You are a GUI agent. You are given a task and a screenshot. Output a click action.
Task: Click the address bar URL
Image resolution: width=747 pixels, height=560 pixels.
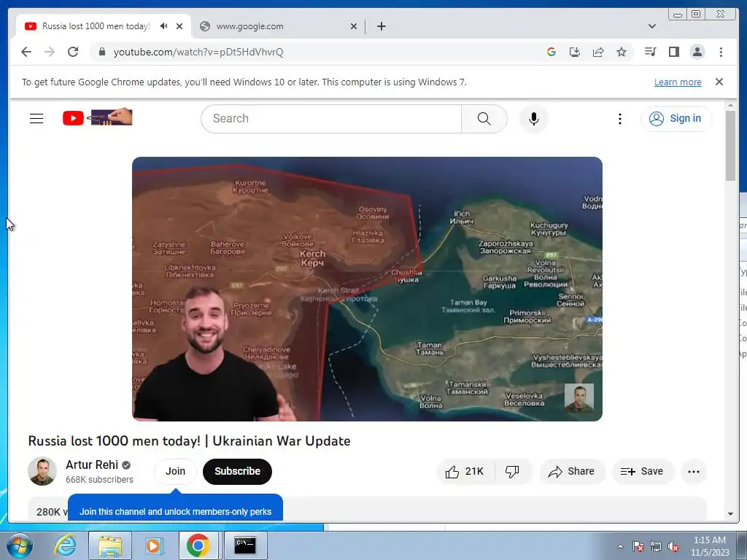tap(198, 52)
